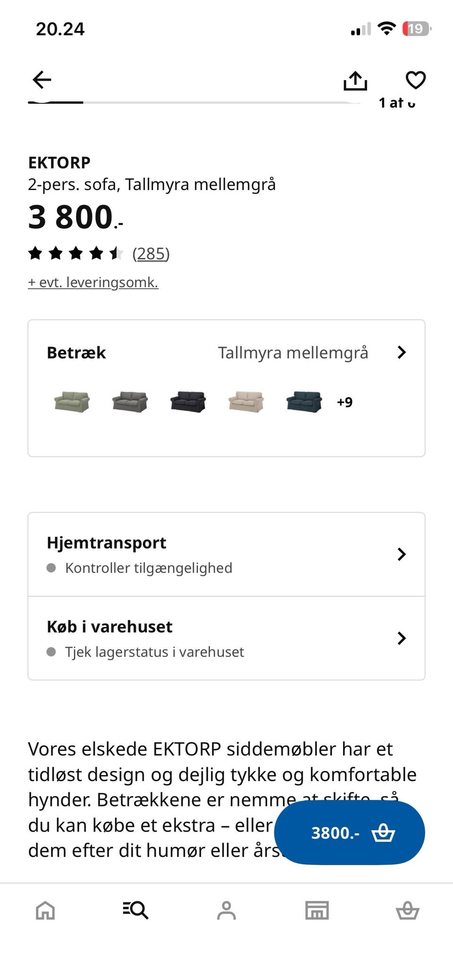Select the black sofa cover
This screenshot has height=980, width=453.
[188, 402]
